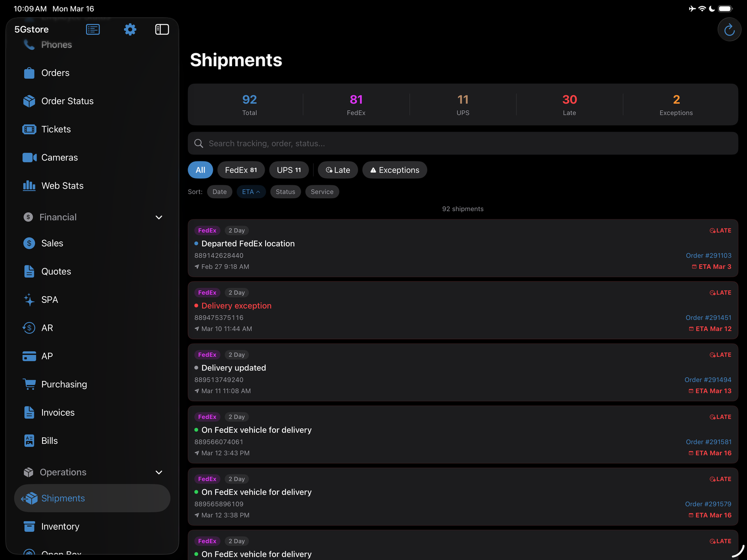
Task: Collapse the Financial section
Action: click(x=159, y=217)
